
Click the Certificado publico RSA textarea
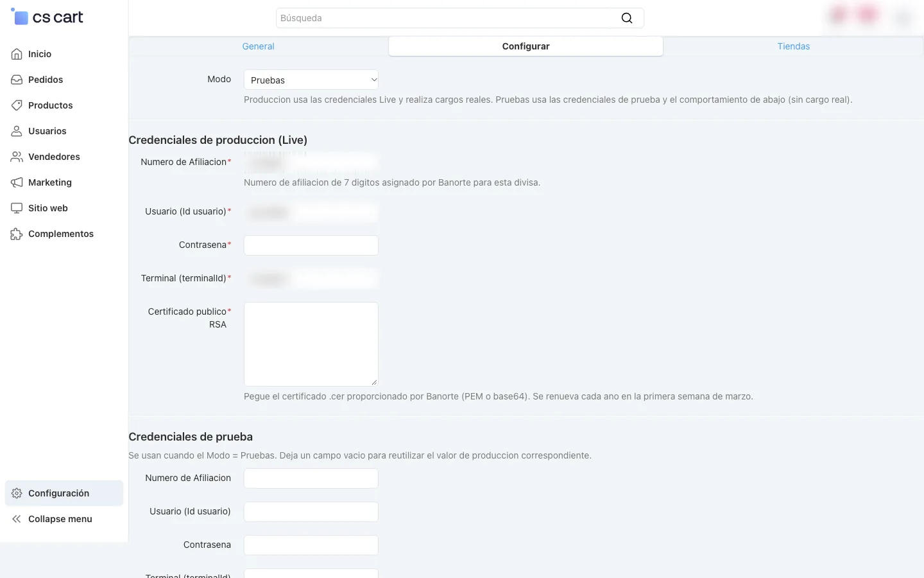tap(311, 344)
